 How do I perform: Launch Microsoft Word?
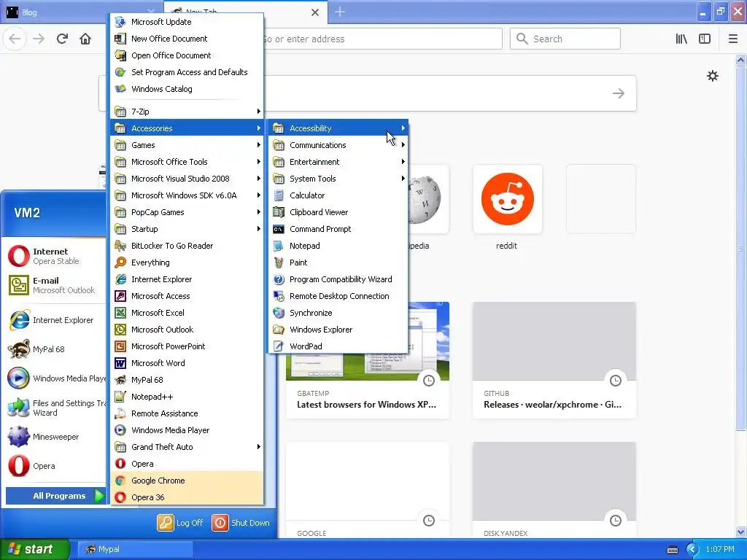coord(187,363)
